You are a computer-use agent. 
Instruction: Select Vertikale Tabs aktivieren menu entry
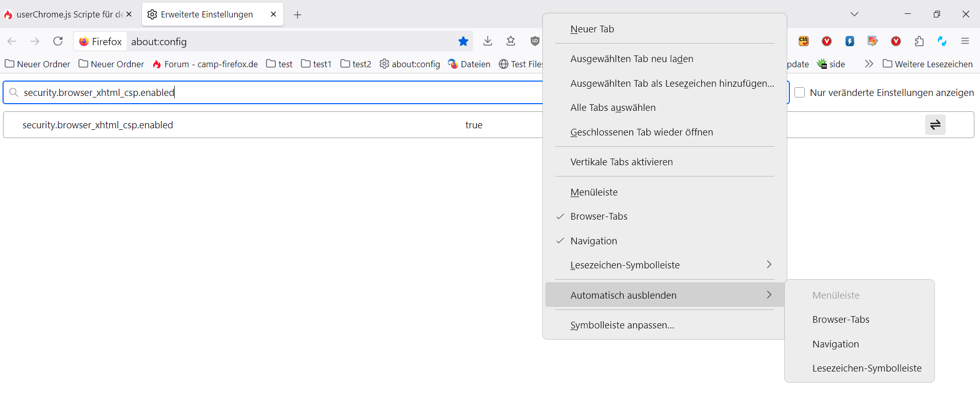(621, 162)
